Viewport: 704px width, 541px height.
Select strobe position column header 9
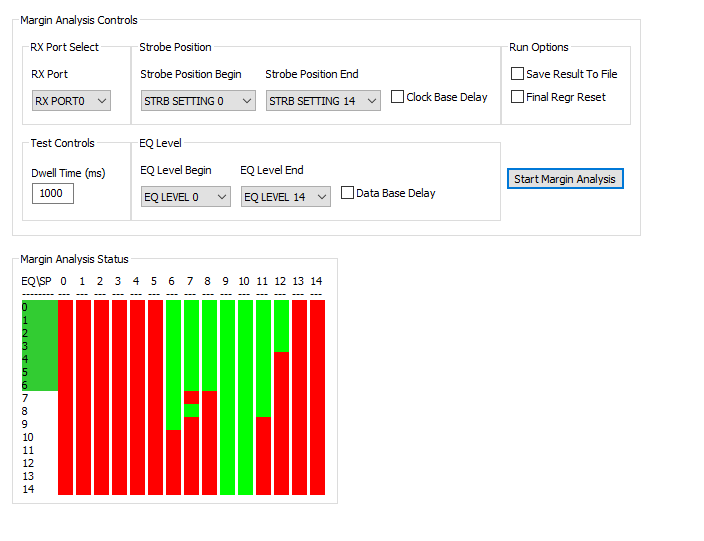point(225,281)
